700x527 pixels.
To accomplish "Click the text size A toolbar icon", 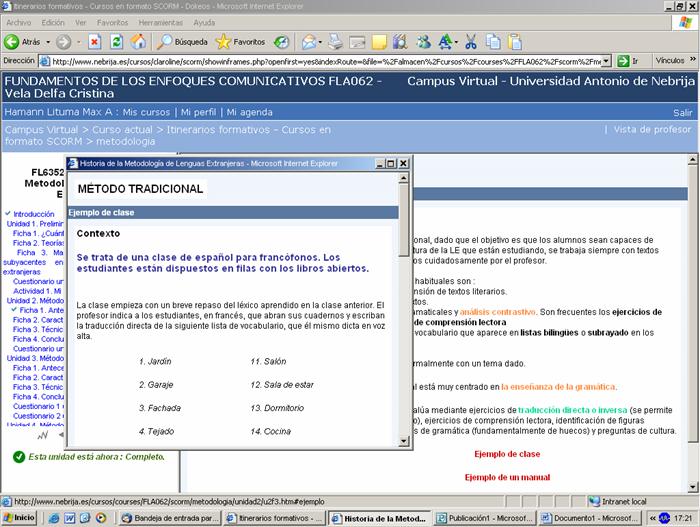I will (445, 42).
